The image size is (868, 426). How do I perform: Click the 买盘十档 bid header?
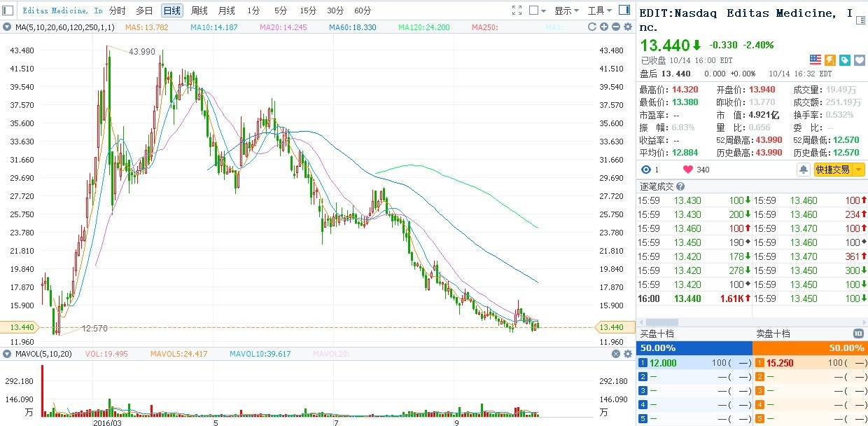657,334
